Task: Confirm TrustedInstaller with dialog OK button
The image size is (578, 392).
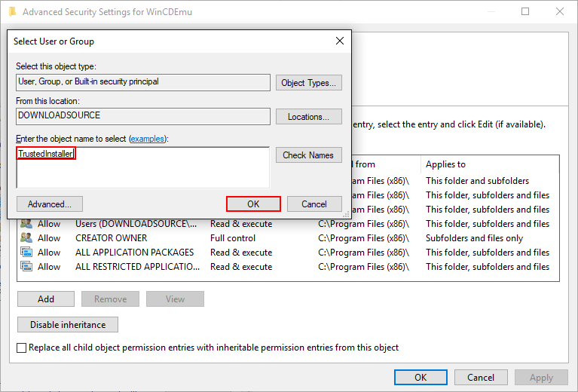Action: (253, 204)
